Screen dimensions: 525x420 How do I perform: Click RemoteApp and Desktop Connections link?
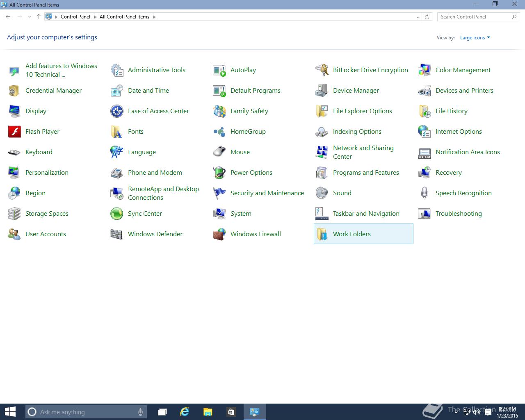(163, 193)
